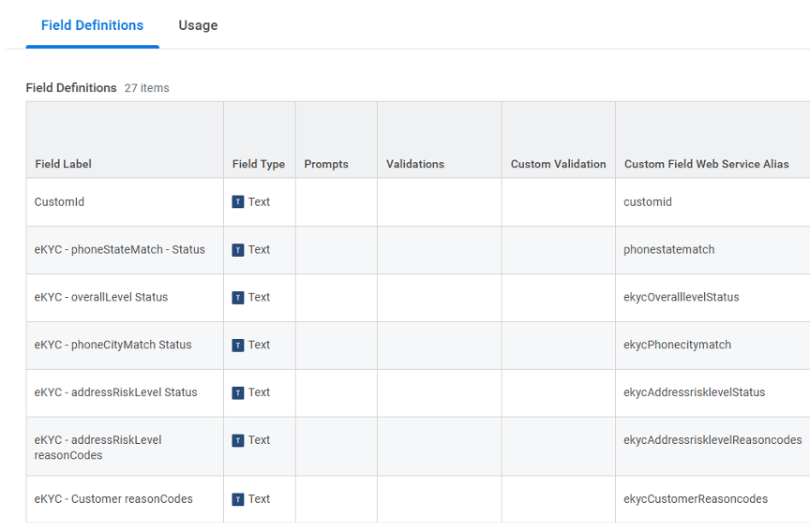Click the Text type icon in CustomId row
The width and height of the screenshot is (810, 532).
(x=238, y=202)
